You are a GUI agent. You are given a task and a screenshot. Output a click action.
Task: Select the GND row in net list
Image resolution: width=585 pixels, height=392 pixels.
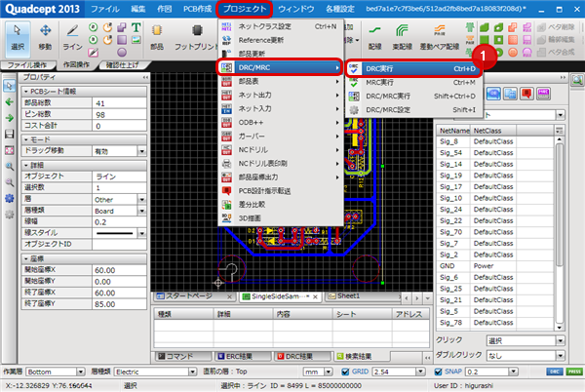click(x=494, y=266)
